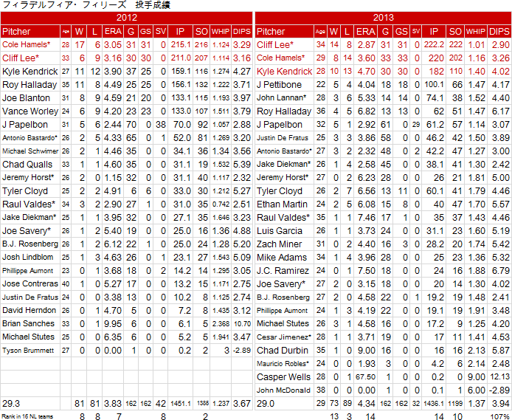Click Cole Hamels* in 2012 table

pyautogui.click(x=26, y=44)
